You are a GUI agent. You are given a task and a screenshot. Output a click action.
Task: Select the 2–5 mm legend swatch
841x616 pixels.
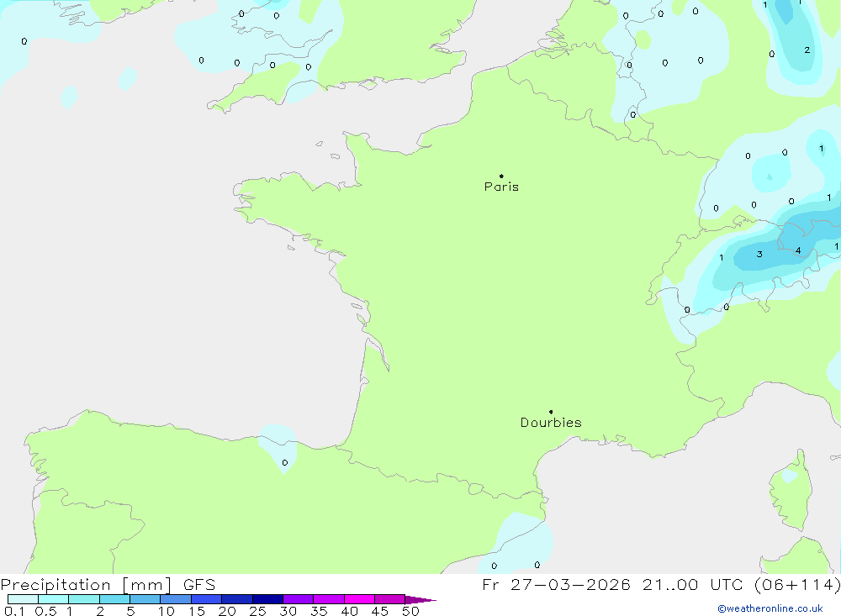coord(114,599)
